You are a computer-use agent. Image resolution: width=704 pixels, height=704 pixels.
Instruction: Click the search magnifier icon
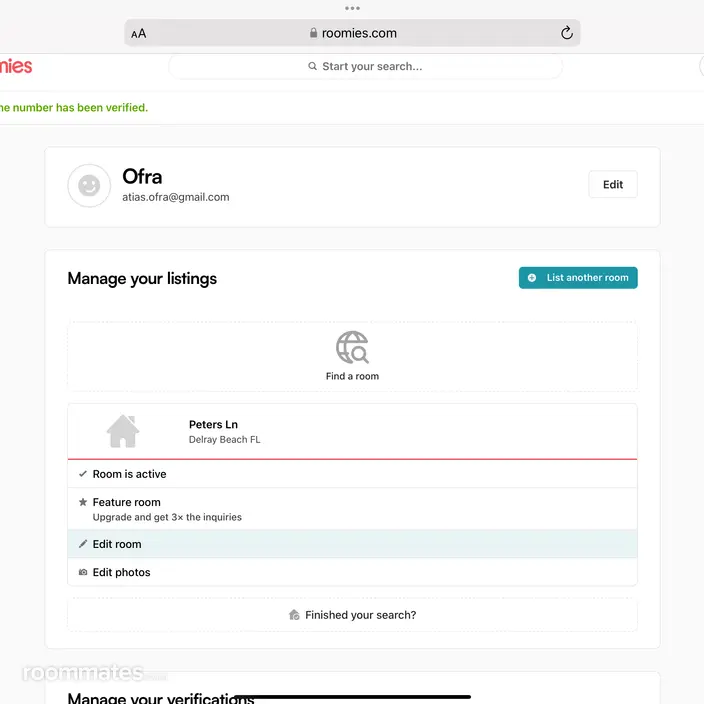point(312,66)
